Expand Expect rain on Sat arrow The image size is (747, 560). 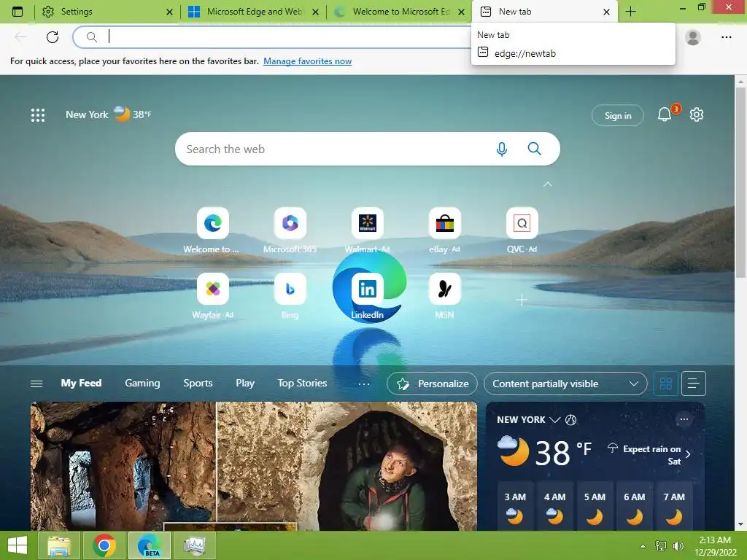[688, 454]
